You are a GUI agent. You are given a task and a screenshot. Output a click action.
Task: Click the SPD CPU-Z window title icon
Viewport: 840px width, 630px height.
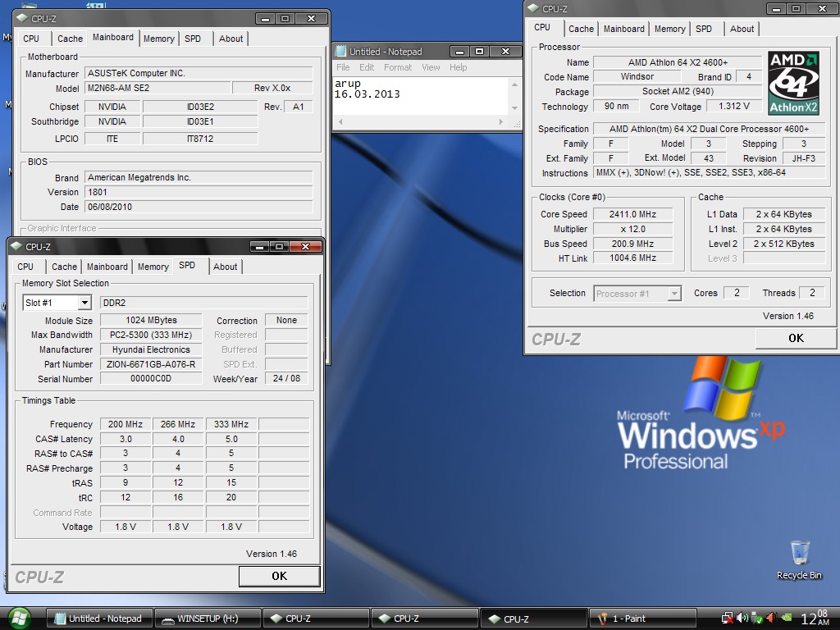click(x=16, y=246)
